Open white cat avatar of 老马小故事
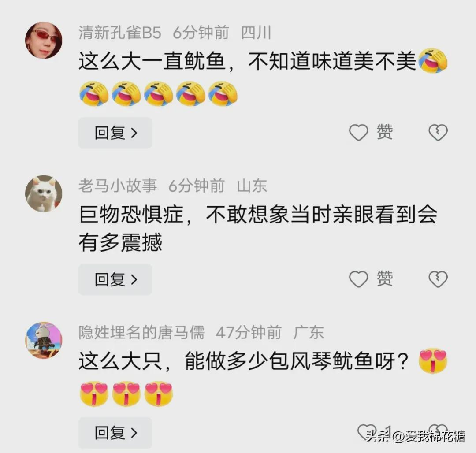The width and height of the screenshot is (476, 453). 44,193
